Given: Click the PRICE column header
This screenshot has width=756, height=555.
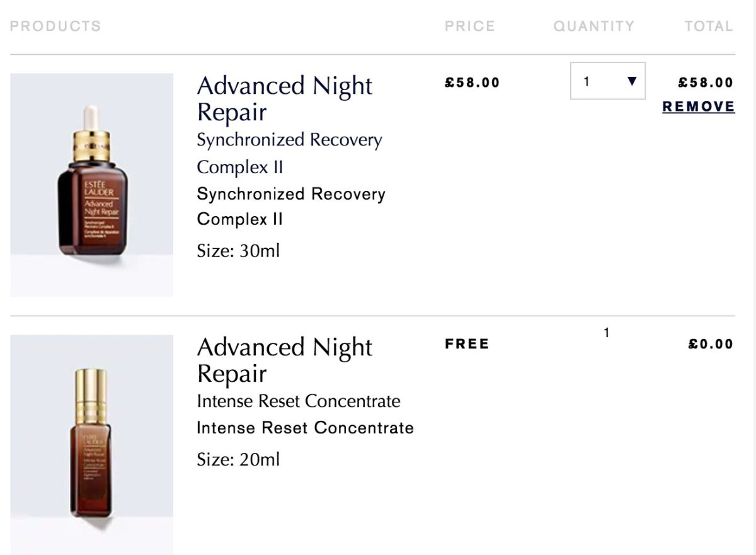Looking at the screenshot, I should pyautogui.click(x=469, y=26).
